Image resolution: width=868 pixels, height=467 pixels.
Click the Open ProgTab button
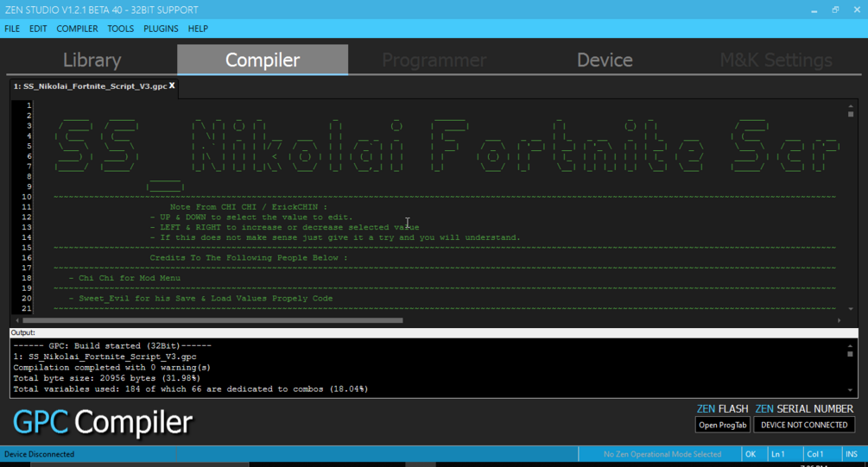pos(722,425)
